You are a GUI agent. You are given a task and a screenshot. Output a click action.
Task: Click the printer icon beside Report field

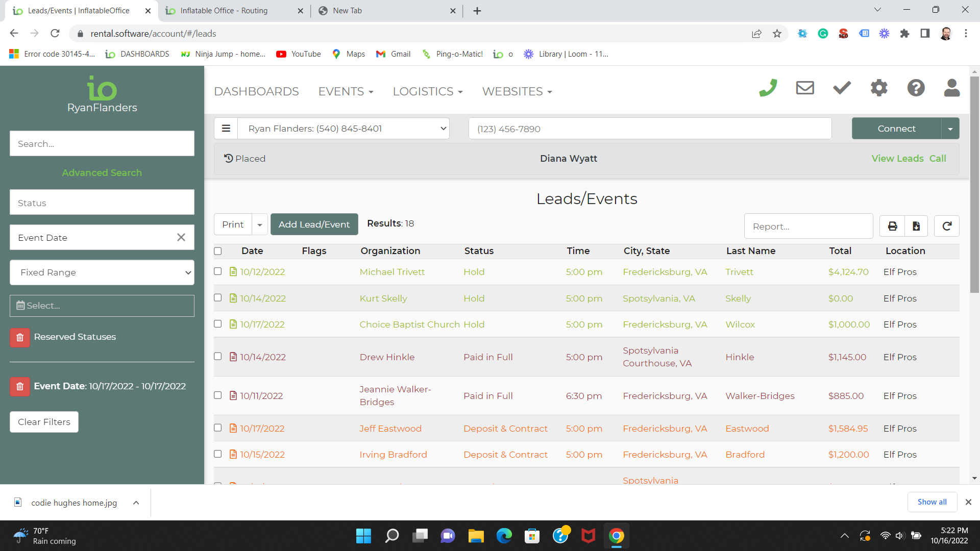tap(892, 226)
